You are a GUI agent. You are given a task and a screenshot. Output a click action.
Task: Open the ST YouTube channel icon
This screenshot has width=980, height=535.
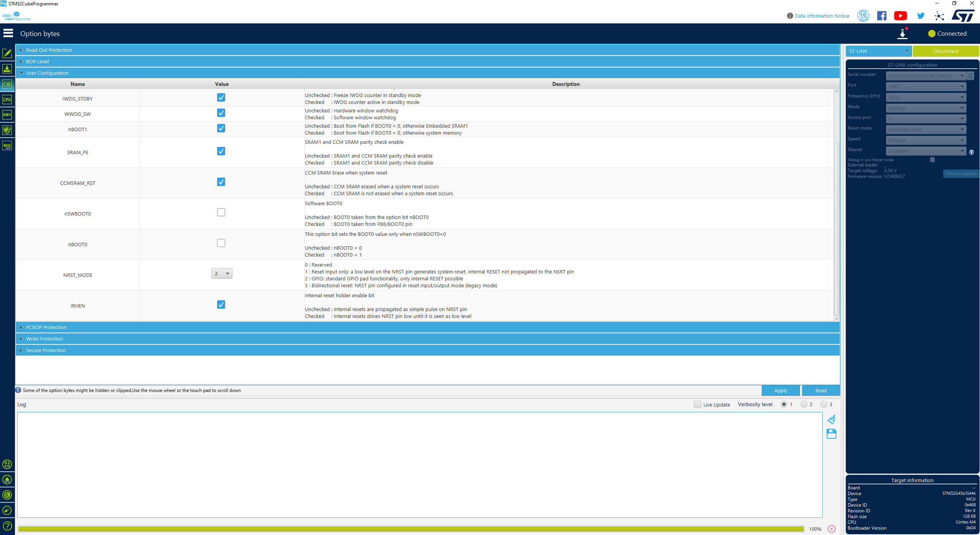(900, 16)
